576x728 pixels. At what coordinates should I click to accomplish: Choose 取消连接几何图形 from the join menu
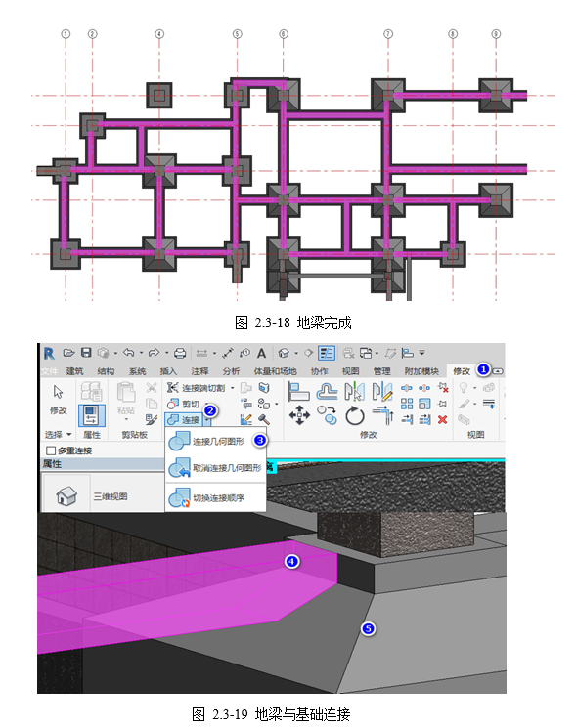215,468
